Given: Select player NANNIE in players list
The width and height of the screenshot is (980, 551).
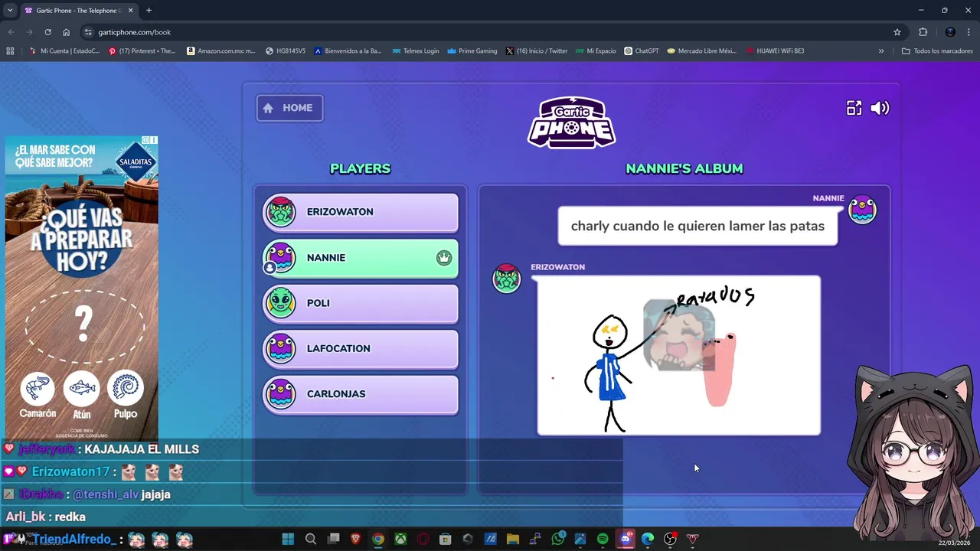Looking at the screenshot, I should tap(361, 258).
